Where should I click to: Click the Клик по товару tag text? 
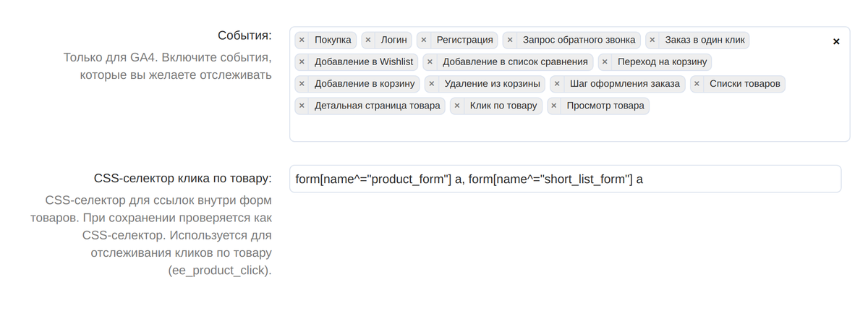pyautogui.click(x=503, y=105)
